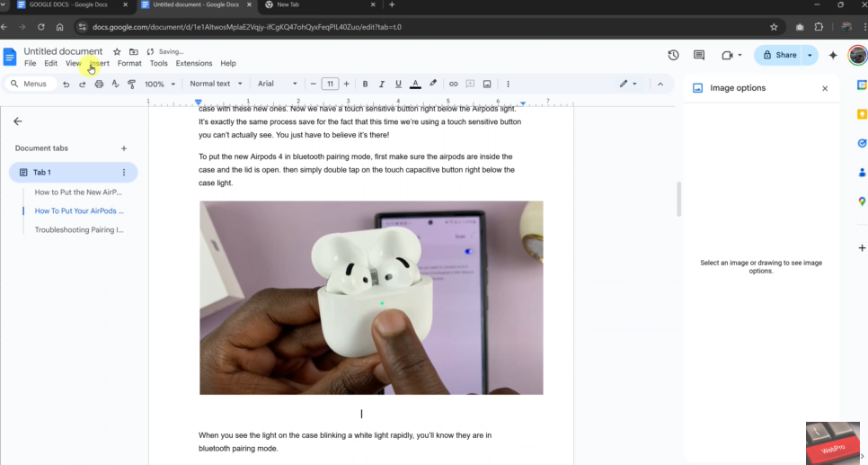Viewport: 868px width, 465px height.
Task: Select the AirPods image in document
Action: coord(371,298)
